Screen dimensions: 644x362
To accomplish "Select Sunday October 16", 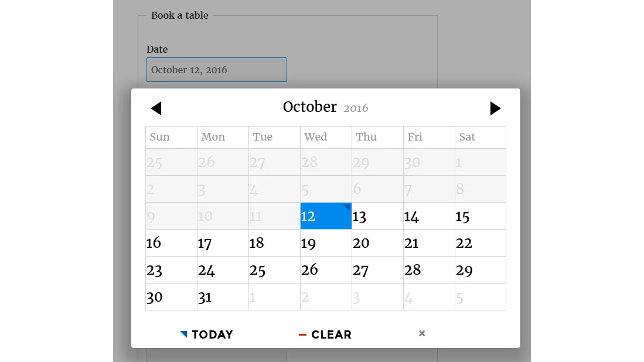I will click(171, 243).
